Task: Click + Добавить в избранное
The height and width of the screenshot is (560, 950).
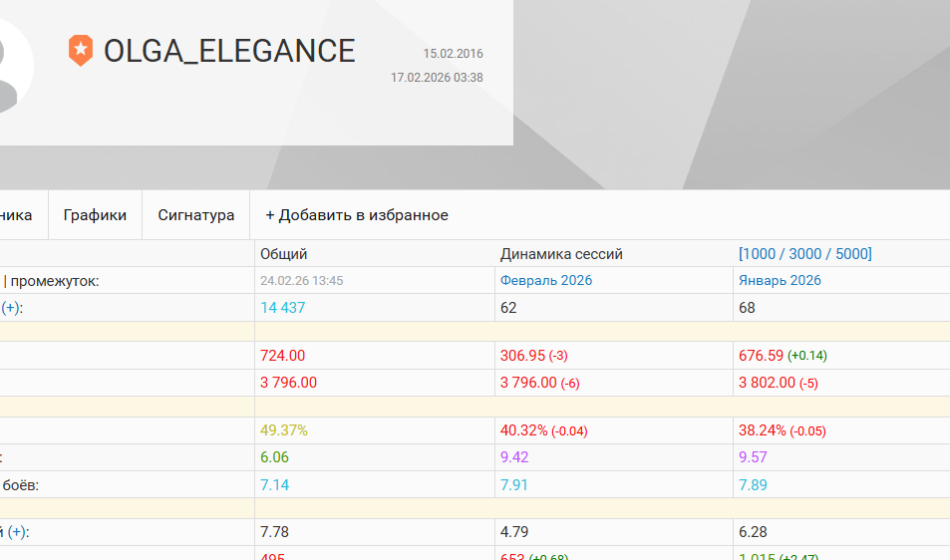Action: coord(357,215)
